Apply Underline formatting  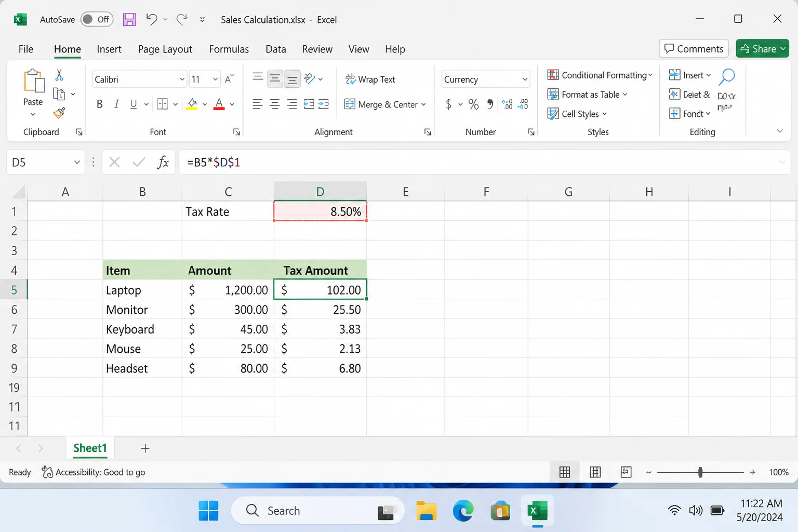134,104
